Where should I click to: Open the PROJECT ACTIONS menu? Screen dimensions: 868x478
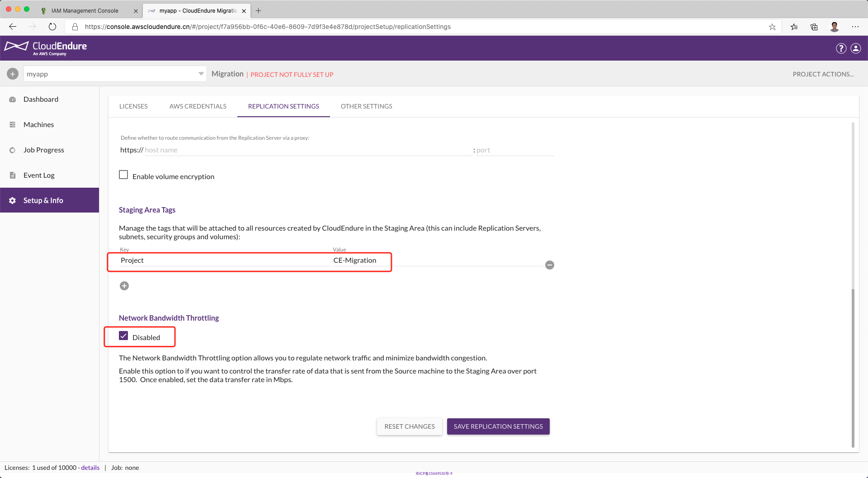click(x=823, y=74)
